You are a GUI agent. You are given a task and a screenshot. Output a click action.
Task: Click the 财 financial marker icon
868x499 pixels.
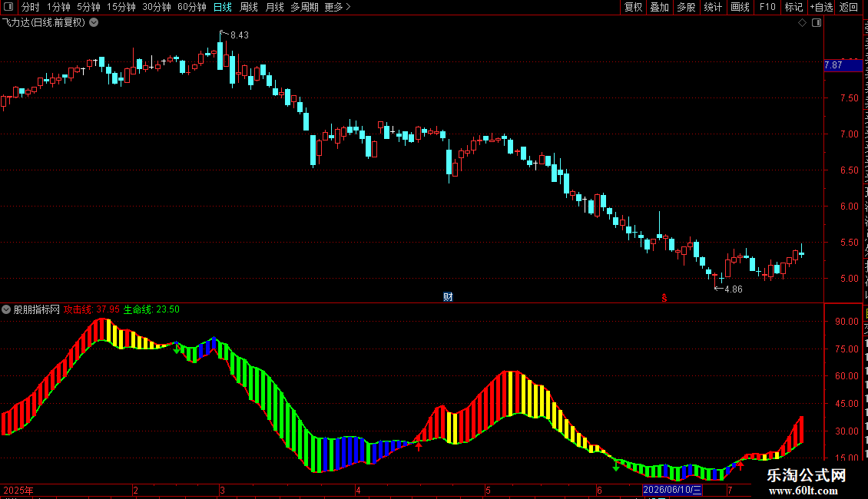pos(448,297)
